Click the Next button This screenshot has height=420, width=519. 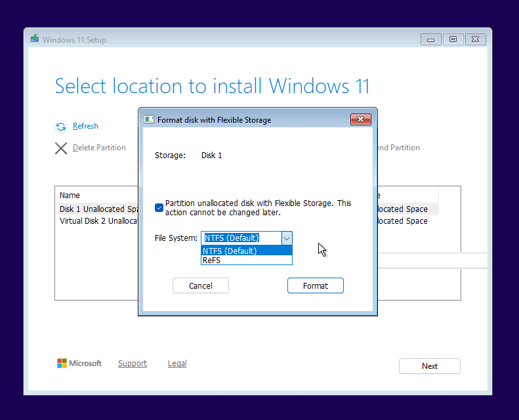tap(429, 366)
